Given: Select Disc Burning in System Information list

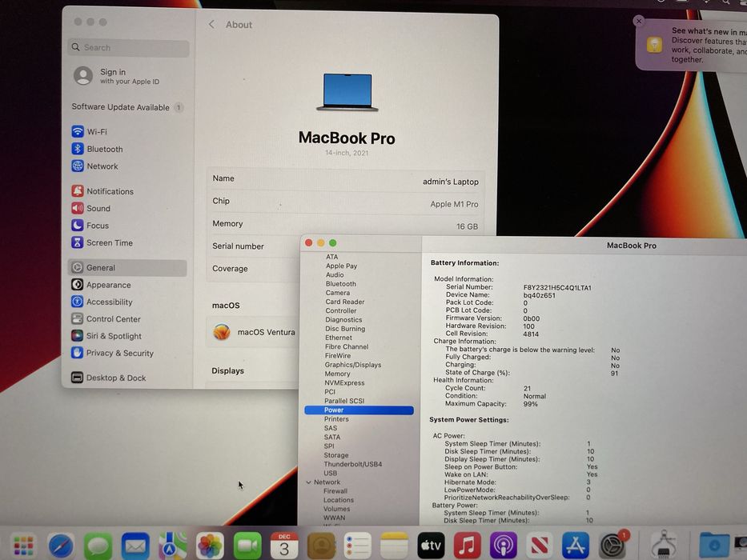Looking at the screenshot, I should 345,329.
